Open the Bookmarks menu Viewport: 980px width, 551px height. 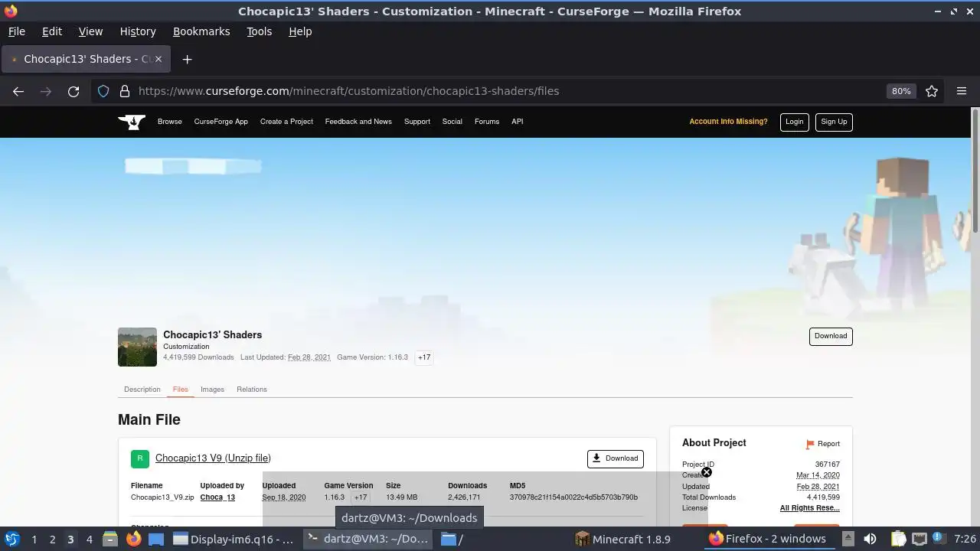click(201, 31)
